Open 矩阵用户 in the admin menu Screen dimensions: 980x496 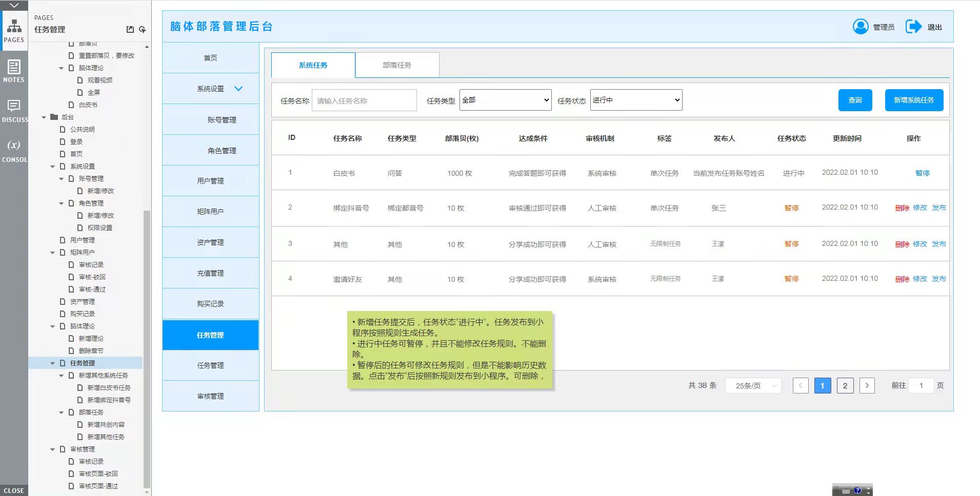coord(210,212)
